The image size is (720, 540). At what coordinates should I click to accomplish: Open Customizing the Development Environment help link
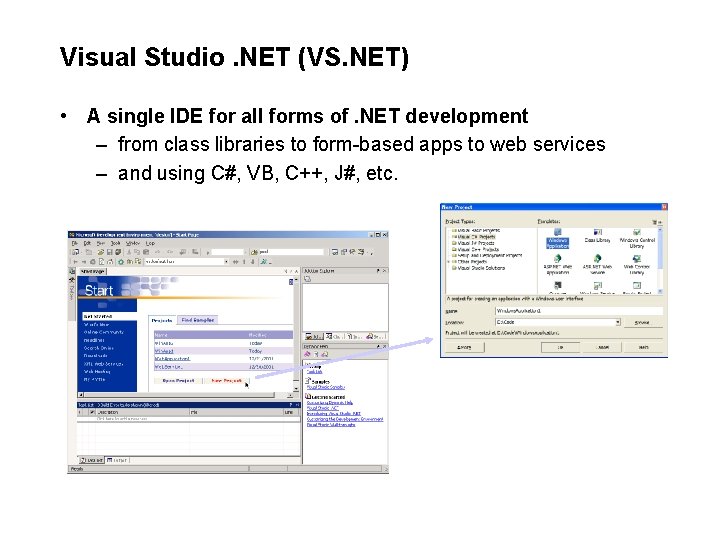point(345,419)
